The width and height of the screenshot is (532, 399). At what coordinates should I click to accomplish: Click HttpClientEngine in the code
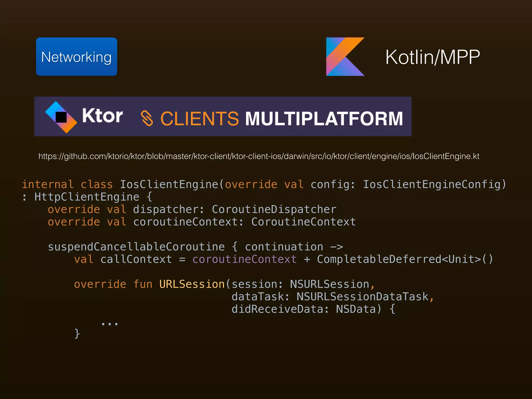(87, 197)
